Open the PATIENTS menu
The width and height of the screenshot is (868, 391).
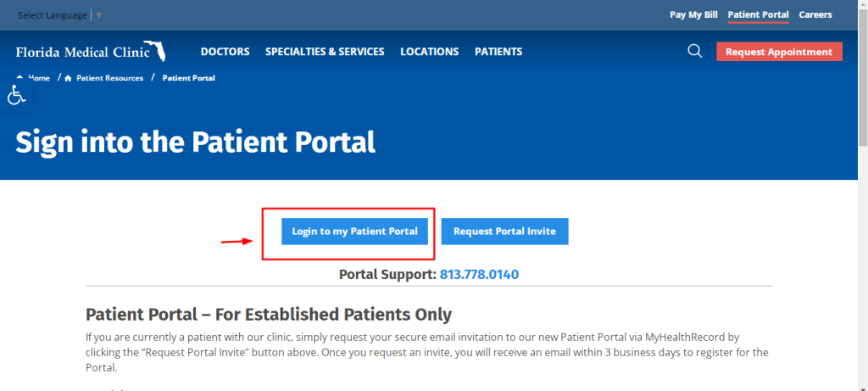click(498, 52)
